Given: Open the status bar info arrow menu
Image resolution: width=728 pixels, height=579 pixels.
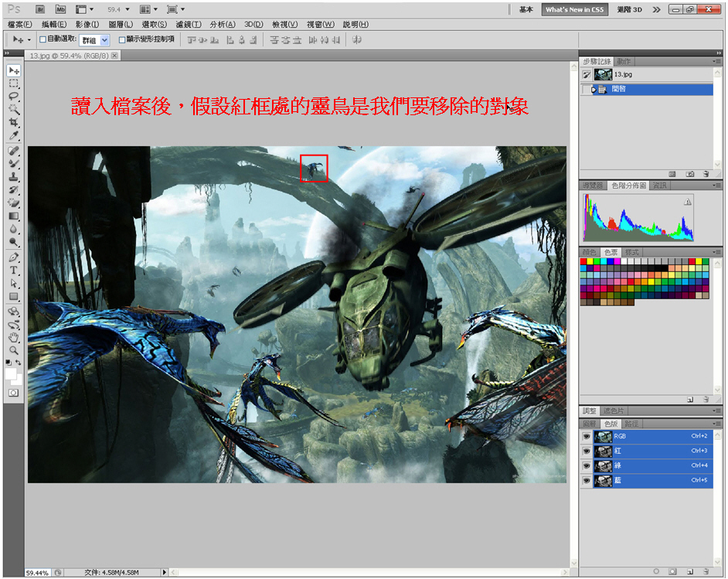Looking at the screenshot, I should coord(164,573).
